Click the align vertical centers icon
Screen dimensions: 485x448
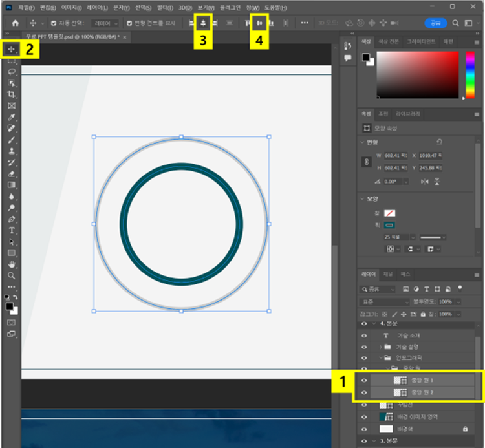pyautogui.click(x=259, y=23)
